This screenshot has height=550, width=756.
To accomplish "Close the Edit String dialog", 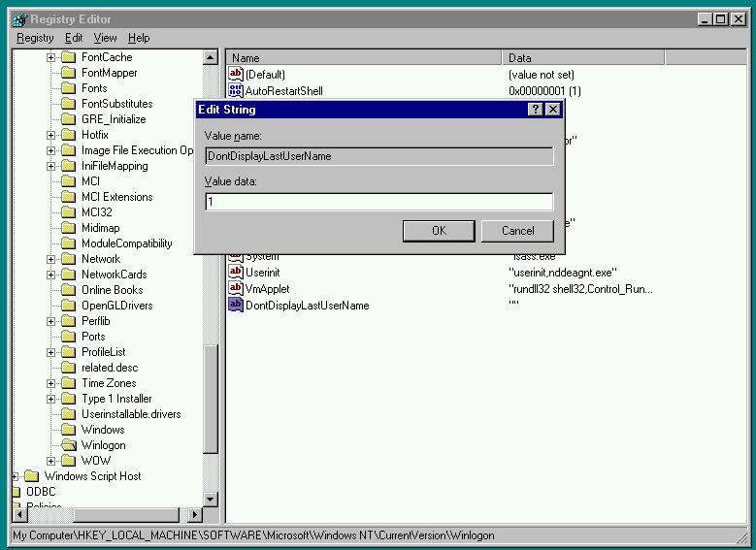I will (x=553, y=110).
